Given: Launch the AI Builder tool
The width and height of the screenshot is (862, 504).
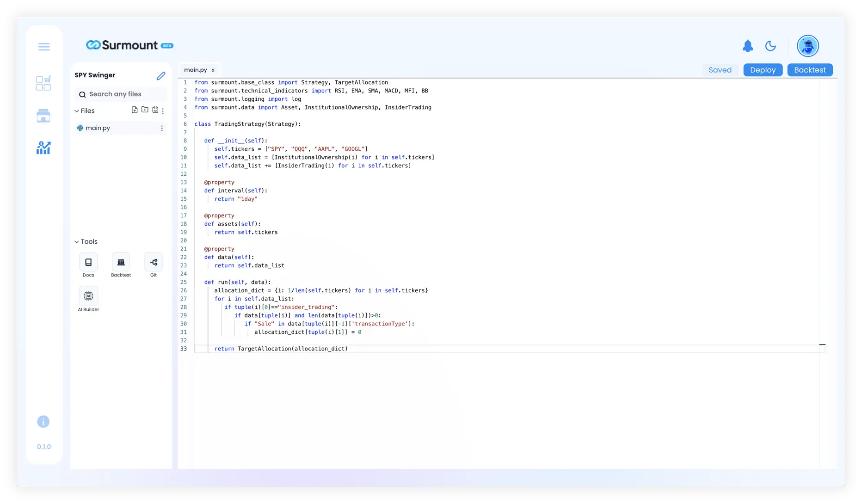Looking at the screenshot, I should click(x=88, y=296).
